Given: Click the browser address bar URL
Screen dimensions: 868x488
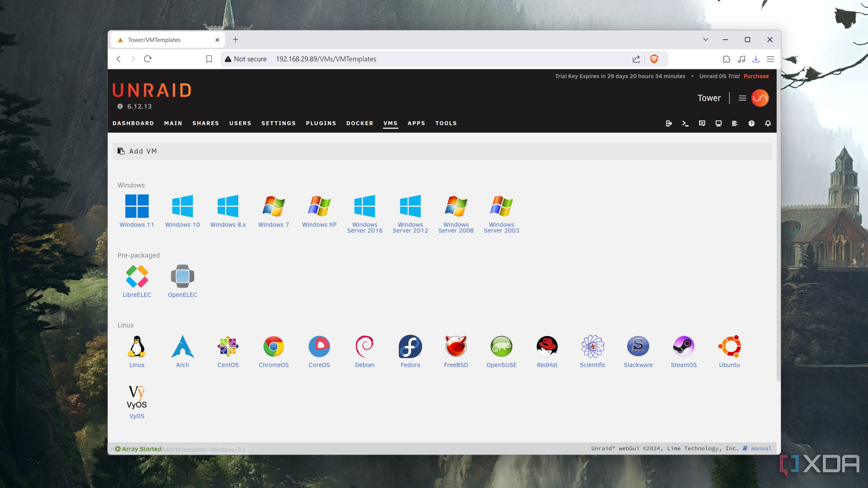Looking at the screenshot, I should point(326,59).
